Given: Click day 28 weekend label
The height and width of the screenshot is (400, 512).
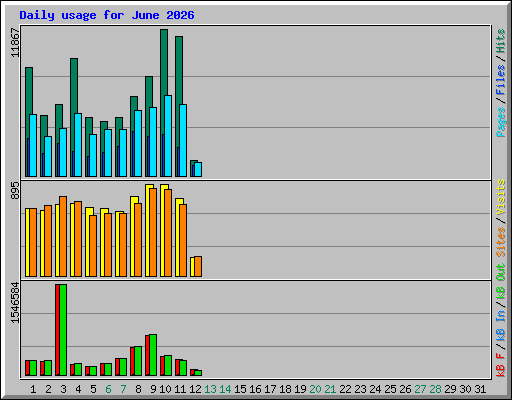Looking at the screenshot, I should 435,389.
